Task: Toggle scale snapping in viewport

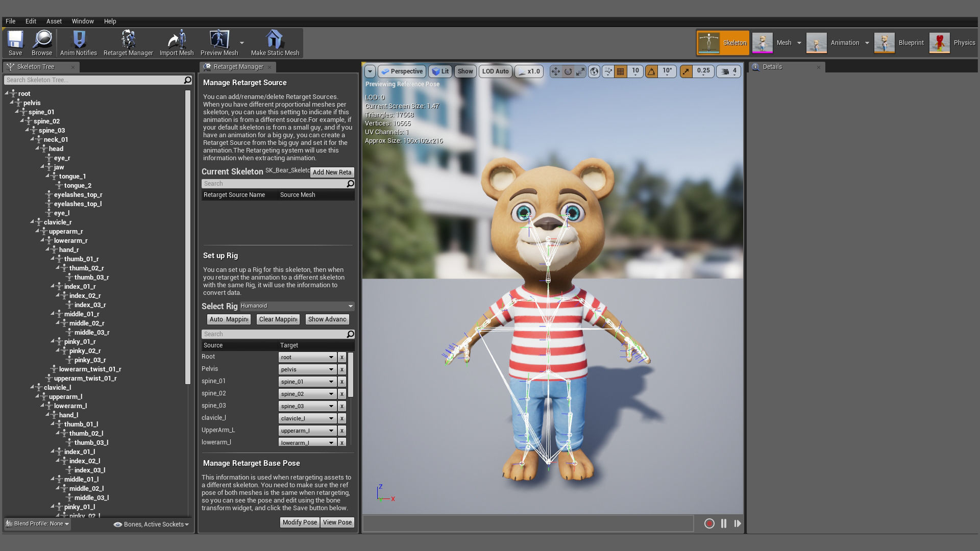Action: tap(686, 71)
